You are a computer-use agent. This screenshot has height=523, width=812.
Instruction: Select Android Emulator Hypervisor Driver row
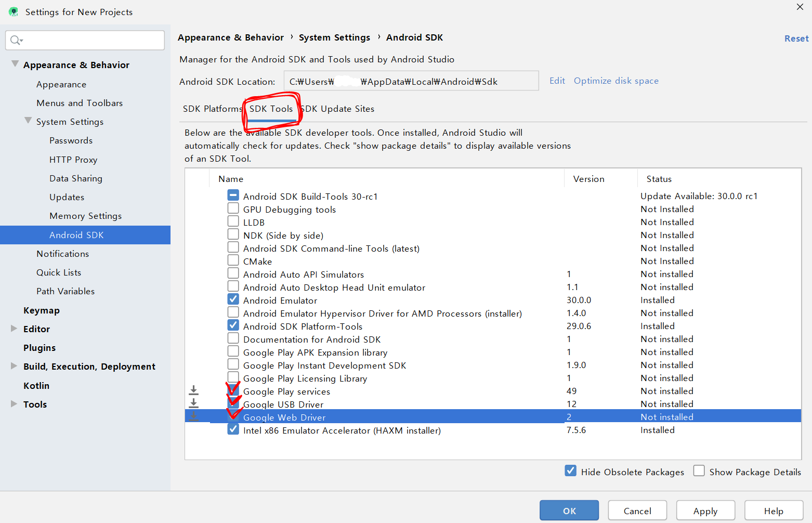[493, 313]
